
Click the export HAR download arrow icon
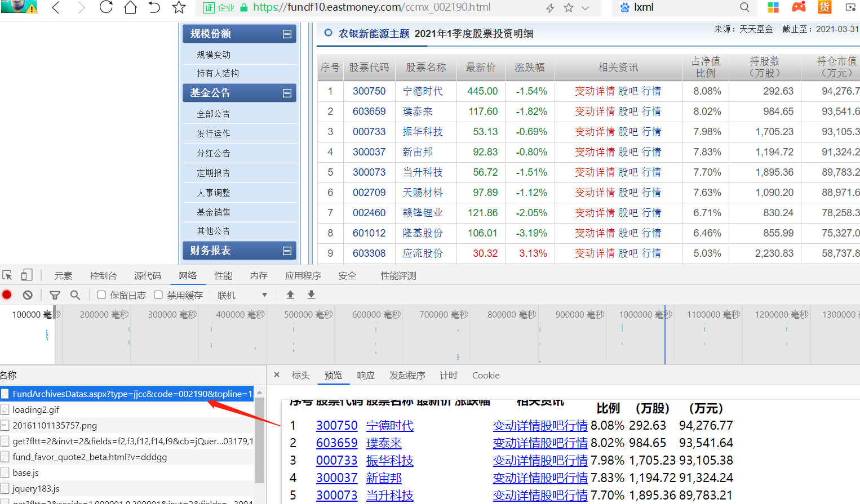[311, 295]
